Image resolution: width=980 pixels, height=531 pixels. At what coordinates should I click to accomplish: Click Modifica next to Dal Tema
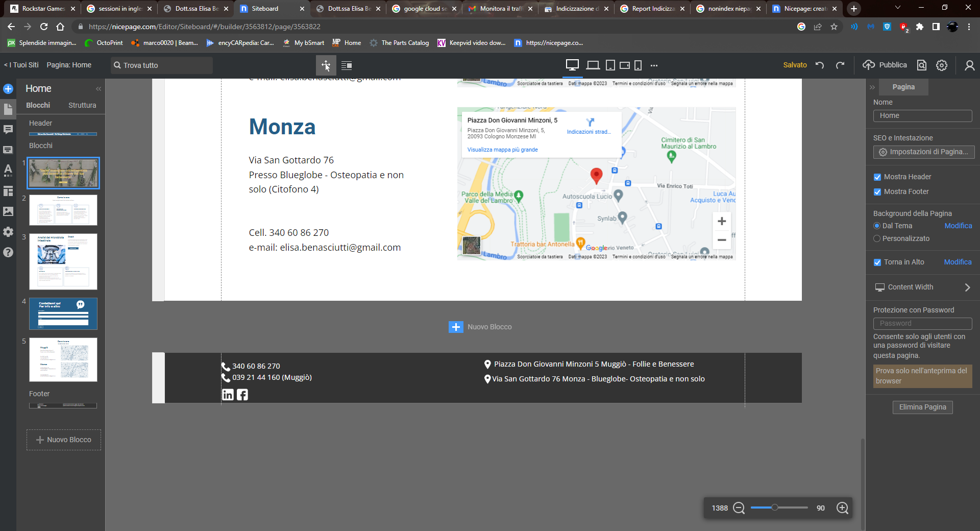(958, 226)
